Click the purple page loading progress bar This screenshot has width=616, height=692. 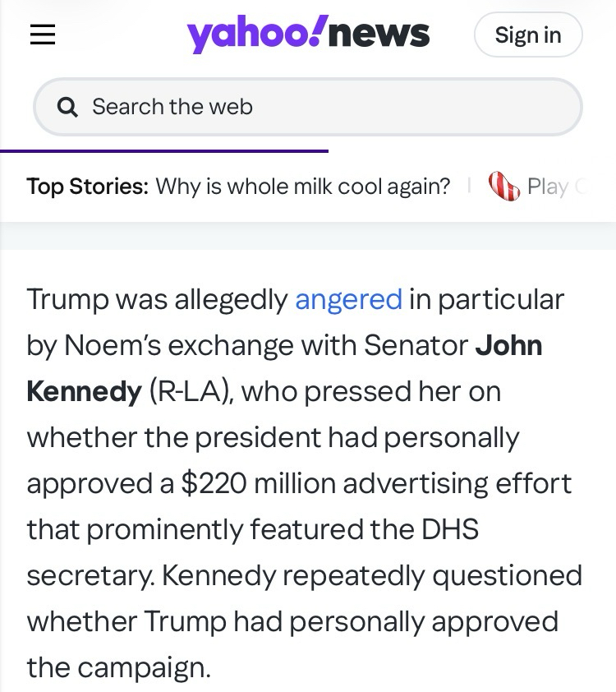pyautogui.click(x=164, y=151)
